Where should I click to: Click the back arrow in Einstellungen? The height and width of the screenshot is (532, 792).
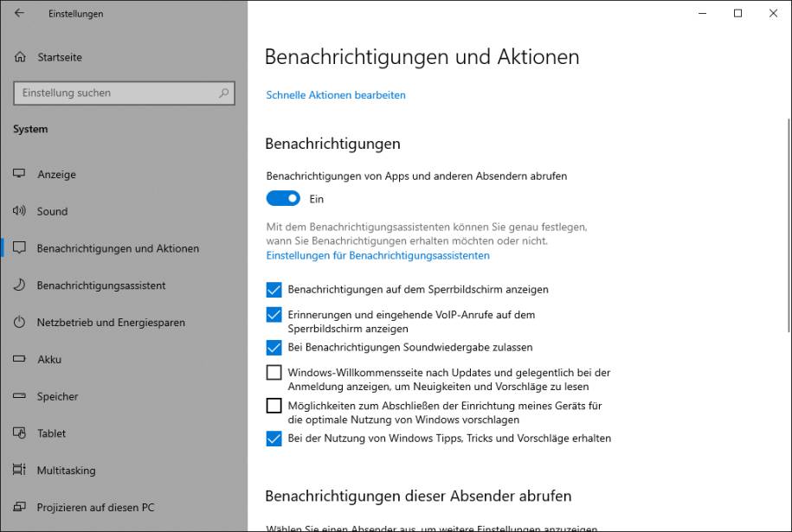19,14
